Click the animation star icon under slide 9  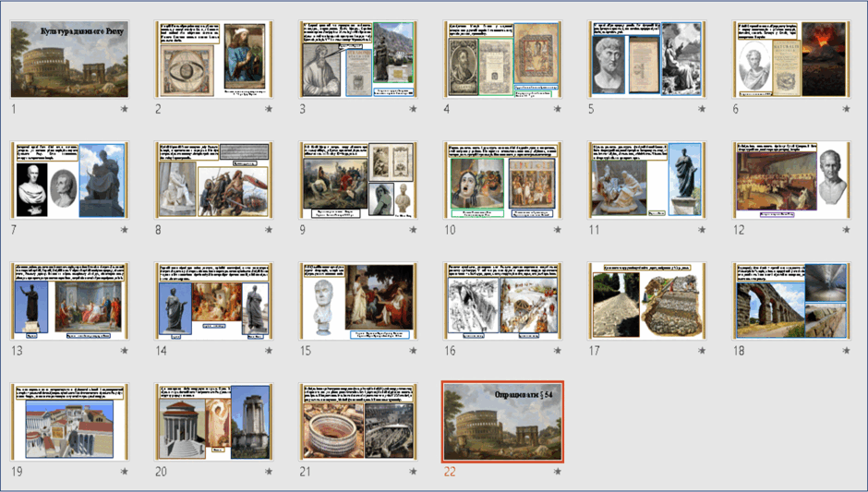click(x=413, y=230)
